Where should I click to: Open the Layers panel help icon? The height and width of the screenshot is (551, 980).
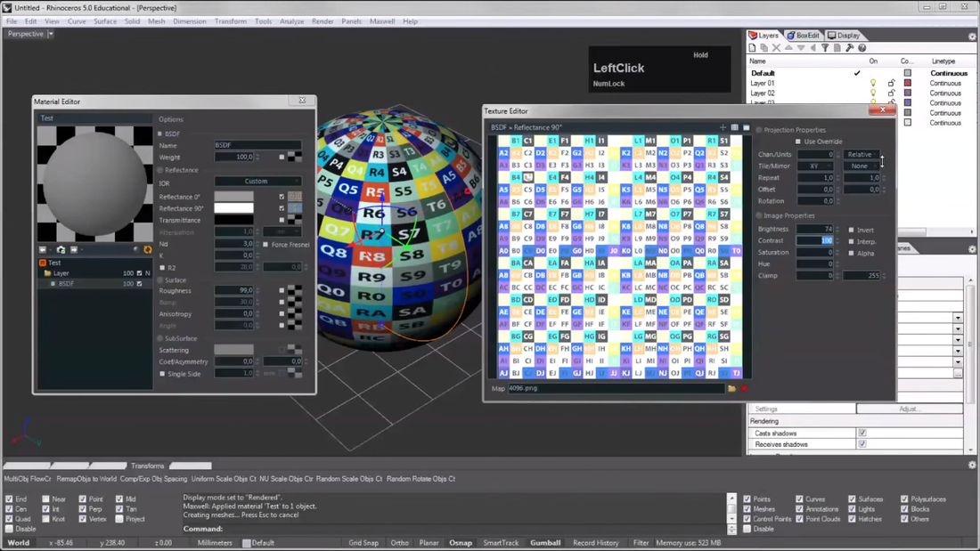(x=862, y=48)
